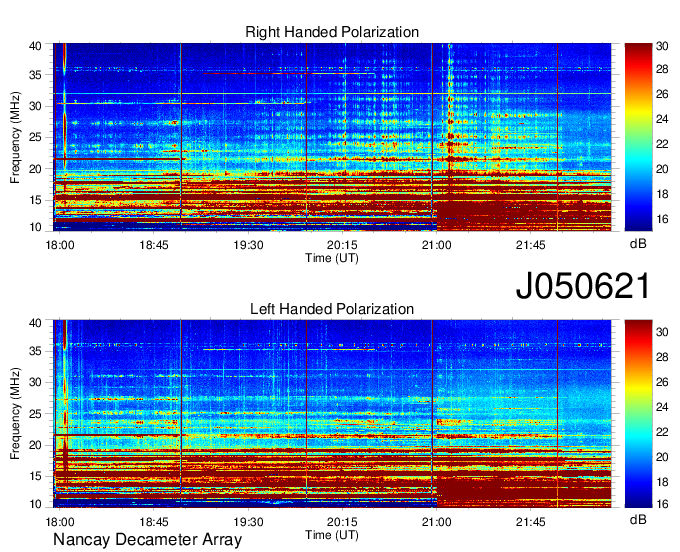Click the 19:30 tick label on top plot
Viewport: 680px width, 552px height.
point(248,245)
